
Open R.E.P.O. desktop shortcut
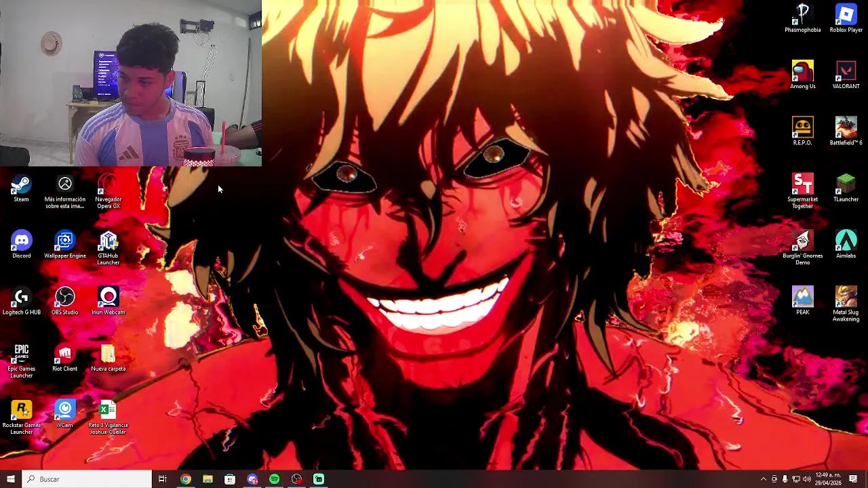[x=803, y=131]
